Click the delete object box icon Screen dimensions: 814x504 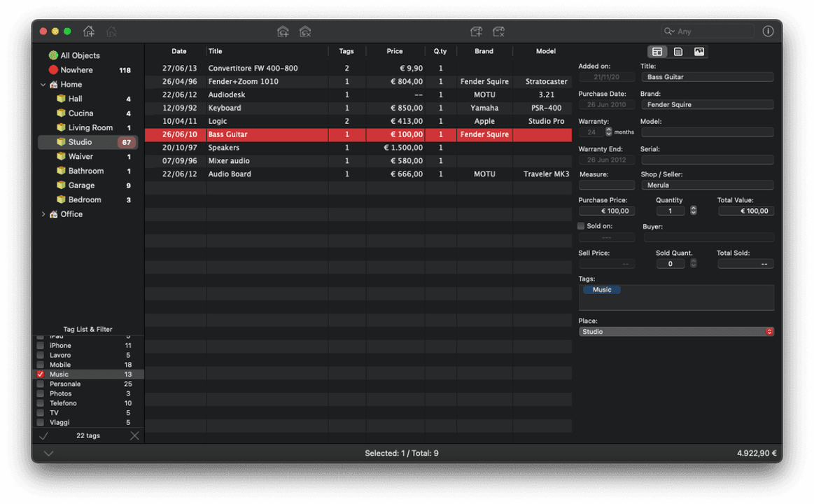pos(498,31)
